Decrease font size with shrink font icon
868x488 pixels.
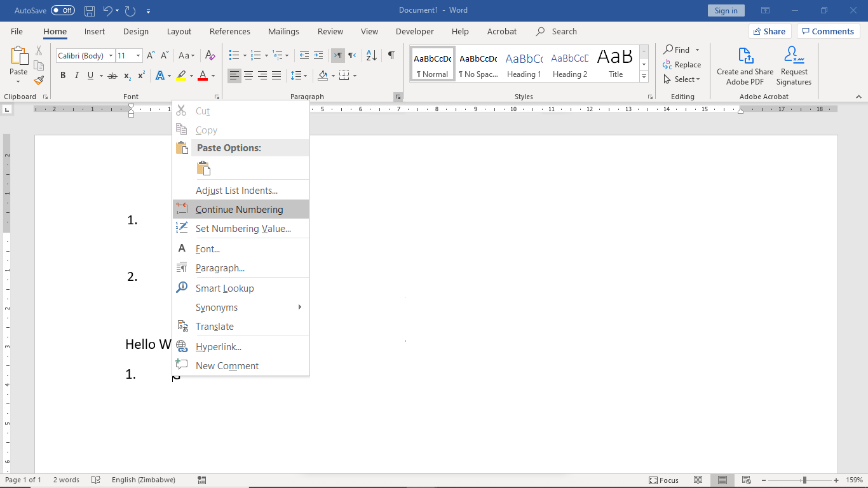pos(165,56)
